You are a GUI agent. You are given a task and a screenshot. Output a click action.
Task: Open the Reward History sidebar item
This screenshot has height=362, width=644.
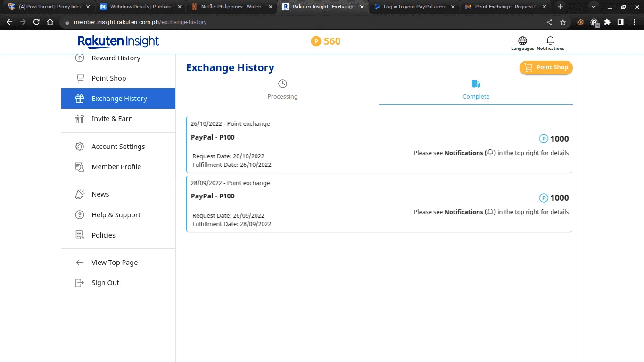[x=118, y=58]
